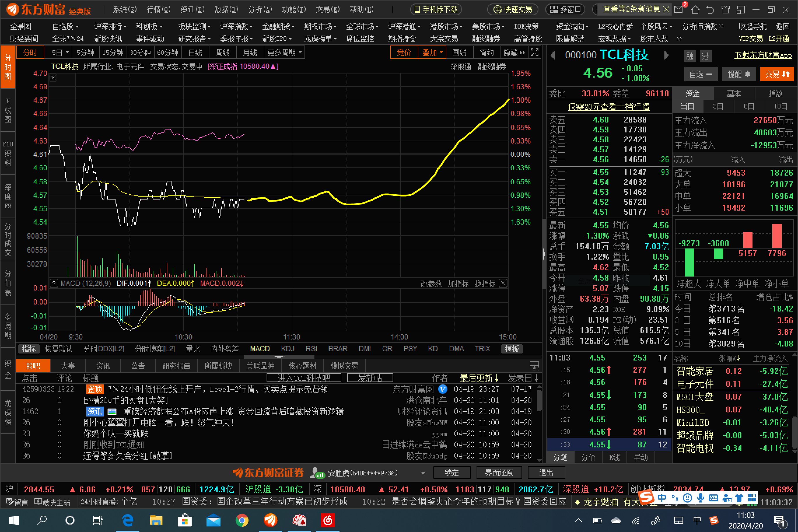Open 叠加 overlay dropdown
This screenshot has height=532, width=798.
click(432, 52)
